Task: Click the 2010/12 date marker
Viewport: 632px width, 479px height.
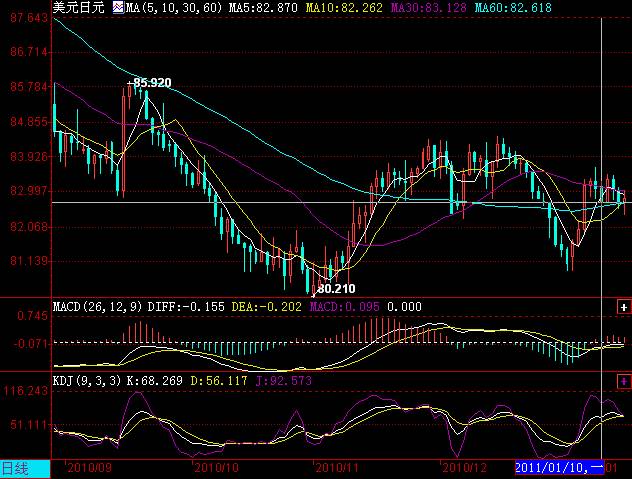Action: tap(464, 468)
